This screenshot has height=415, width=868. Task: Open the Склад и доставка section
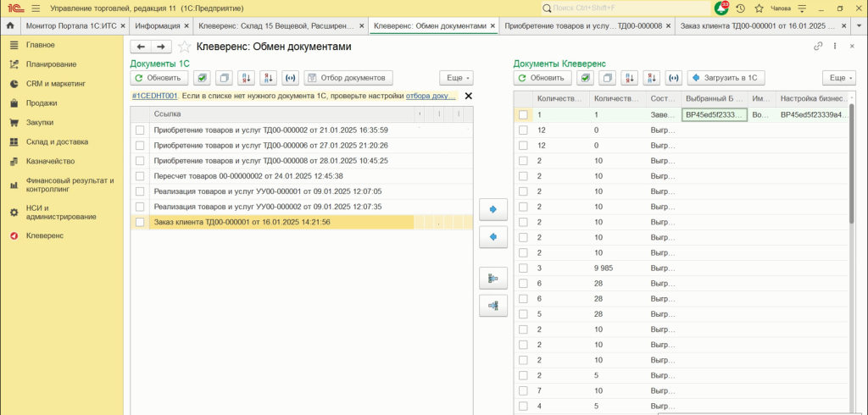pos(61,141)
